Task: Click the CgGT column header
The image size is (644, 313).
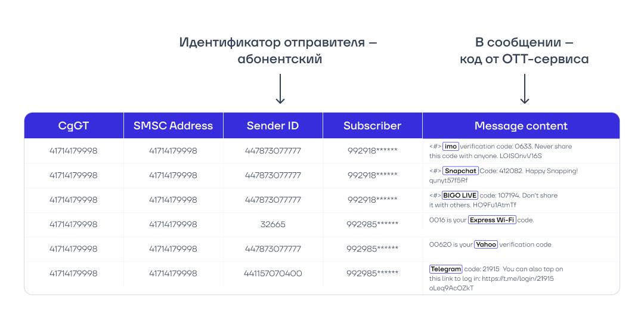Action: click(73, 126)
